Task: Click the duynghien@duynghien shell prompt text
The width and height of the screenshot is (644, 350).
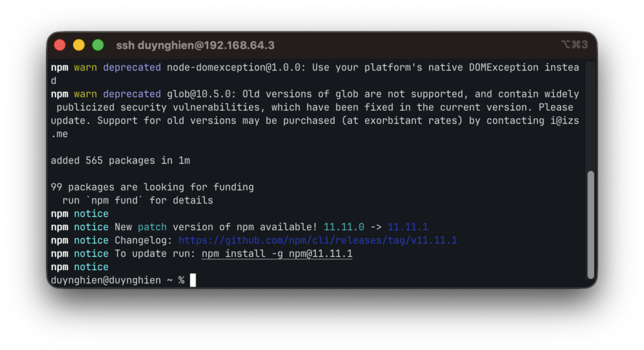Action: click(106, 280)
